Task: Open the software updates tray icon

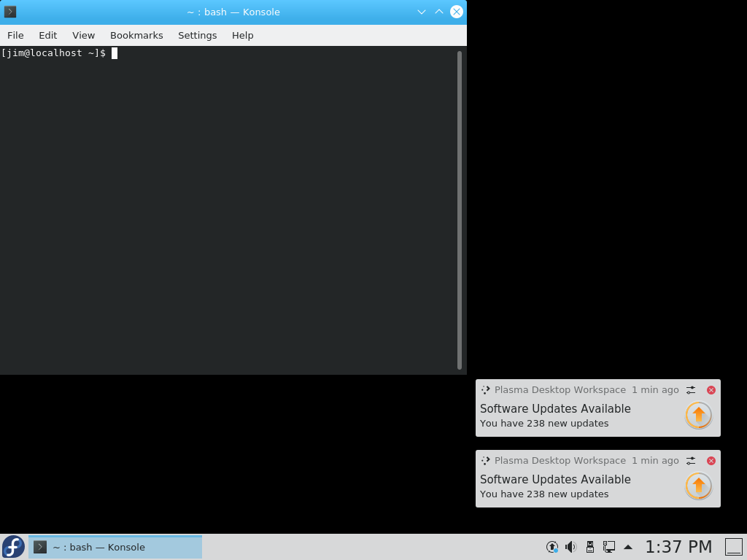Action: click(551, 547)
